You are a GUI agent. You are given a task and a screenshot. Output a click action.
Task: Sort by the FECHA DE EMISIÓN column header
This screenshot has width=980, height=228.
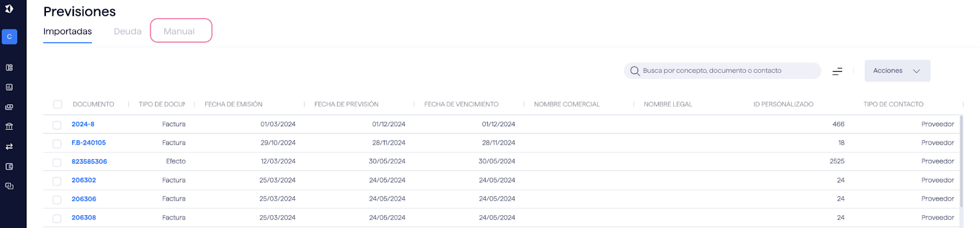pos(233,104)
